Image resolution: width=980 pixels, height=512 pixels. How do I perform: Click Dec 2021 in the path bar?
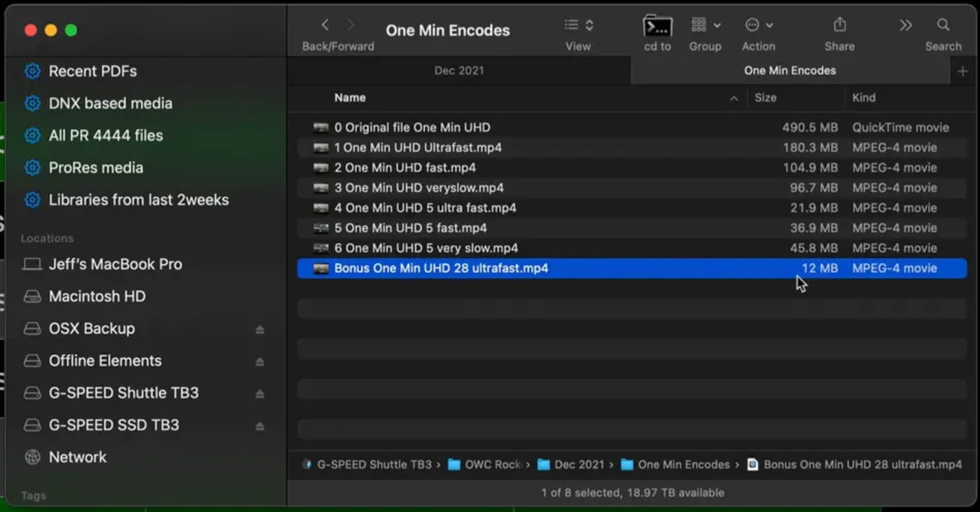577,464
